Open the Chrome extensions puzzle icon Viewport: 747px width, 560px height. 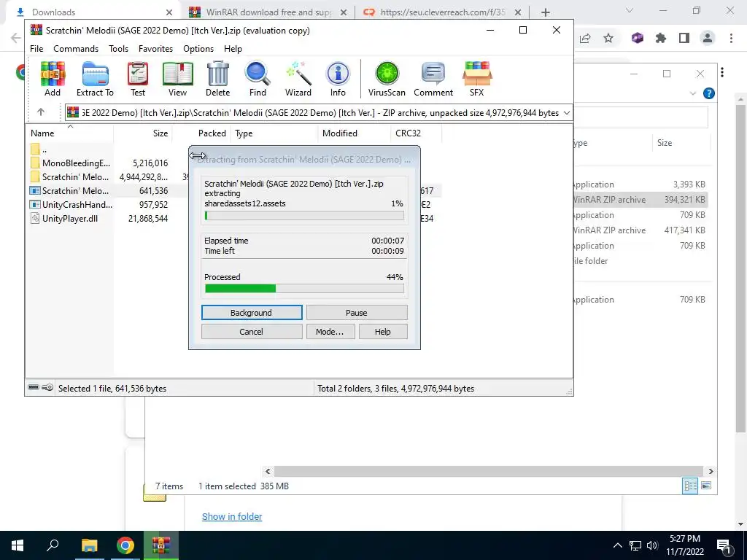(661, 38)
